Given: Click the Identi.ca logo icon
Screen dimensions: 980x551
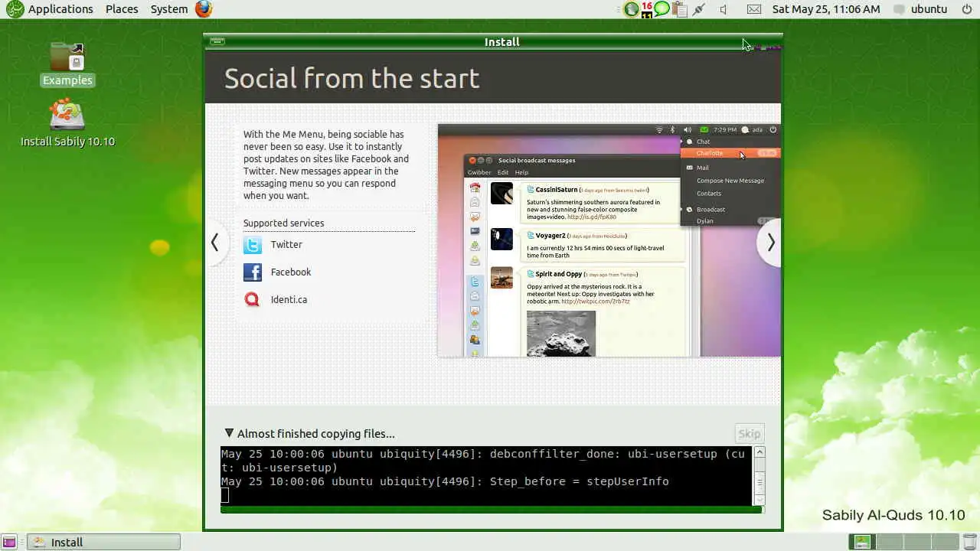Looking at the screenshot, I should 253,300.
